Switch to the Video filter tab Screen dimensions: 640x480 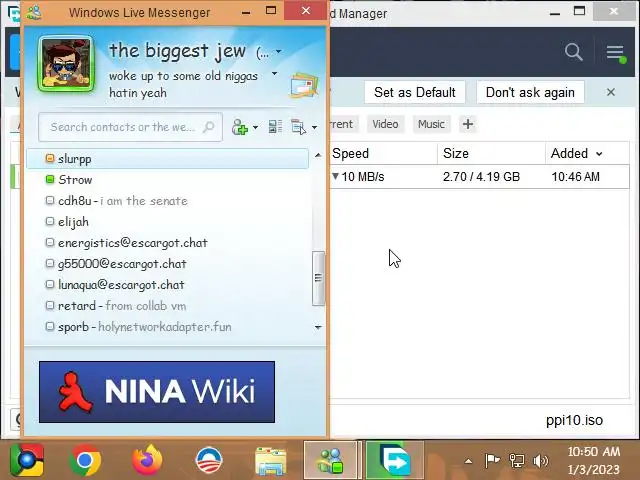click(x=385, y=124)
